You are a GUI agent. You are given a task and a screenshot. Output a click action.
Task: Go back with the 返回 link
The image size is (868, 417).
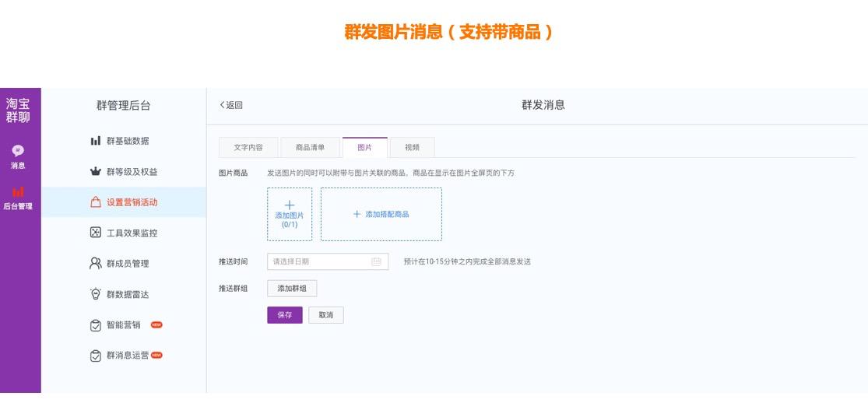point(231,105)
